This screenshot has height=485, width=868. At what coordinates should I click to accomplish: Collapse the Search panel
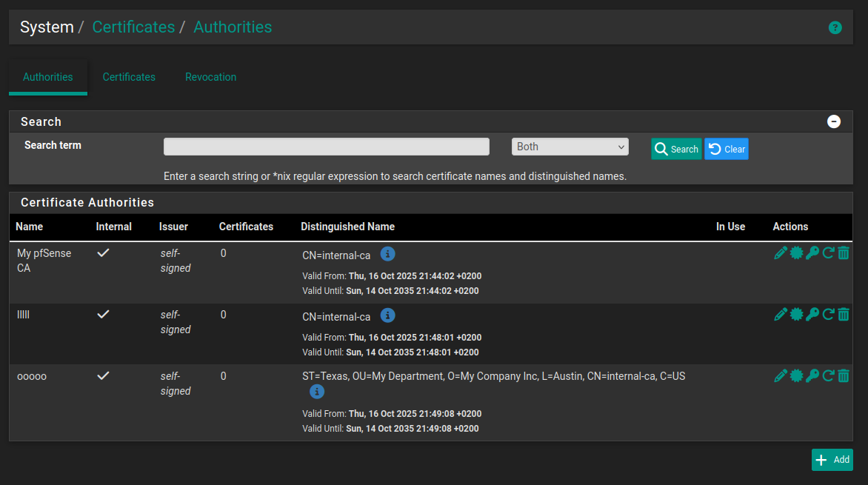834,121
